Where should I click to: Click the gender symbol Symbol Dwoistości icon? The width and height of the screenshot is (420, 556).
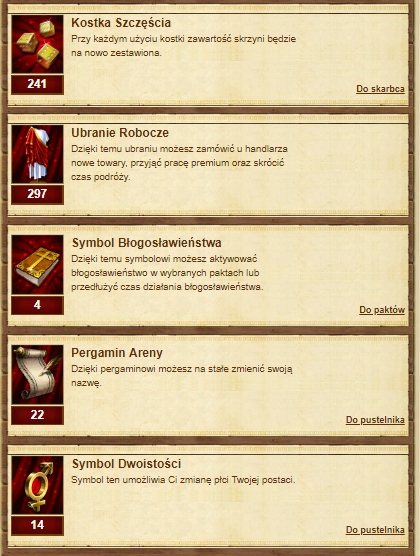pyautogui.click(x=37, y=485)
